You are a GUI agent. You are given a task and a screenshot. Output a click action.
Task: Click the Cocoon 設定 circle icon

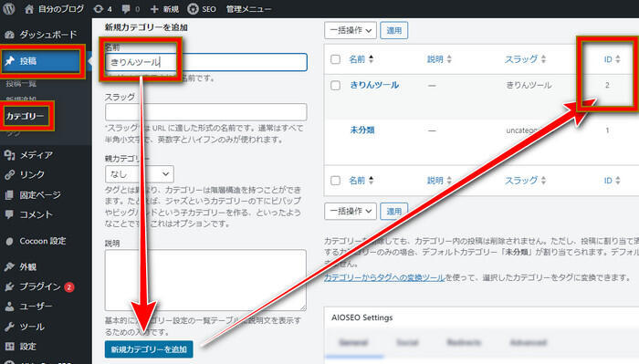click(9, 241)
